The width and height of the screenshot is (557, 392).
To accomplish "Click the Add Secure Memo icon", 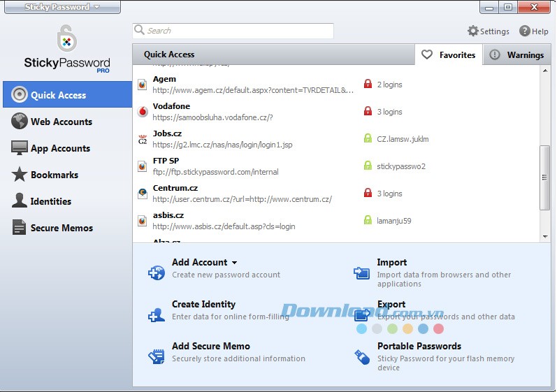I will 157,356.
